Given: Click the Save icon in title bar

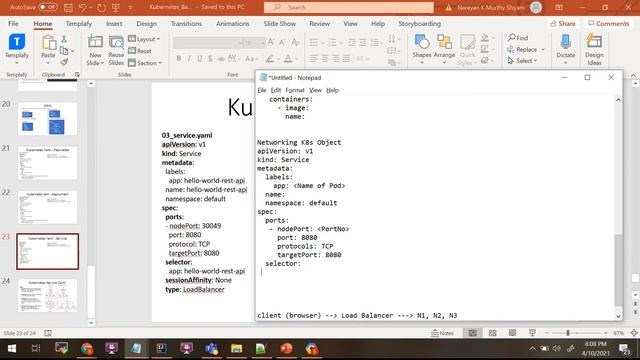Looking at the screenshot, I should (68, 7).
